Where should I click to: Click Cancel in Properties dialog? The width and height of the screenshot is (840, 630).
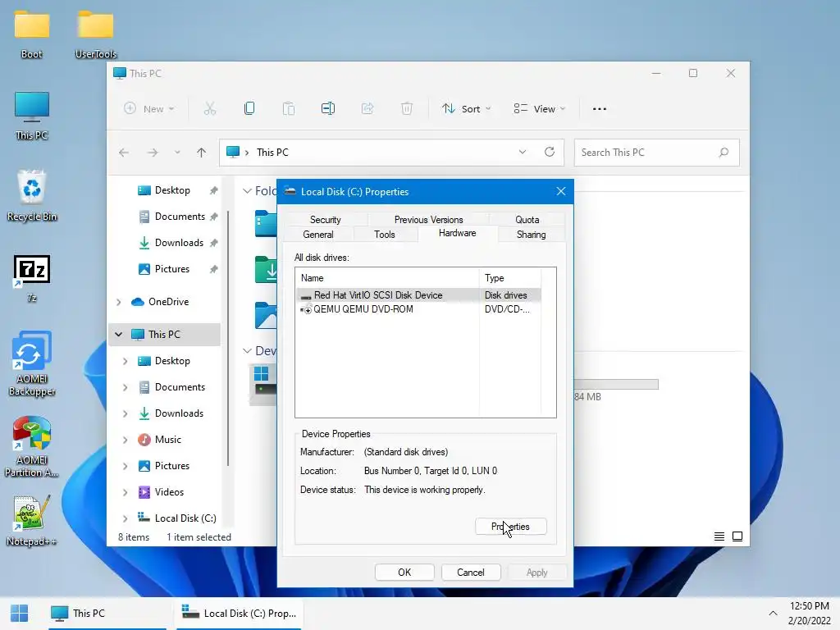(x=471, y=572)
